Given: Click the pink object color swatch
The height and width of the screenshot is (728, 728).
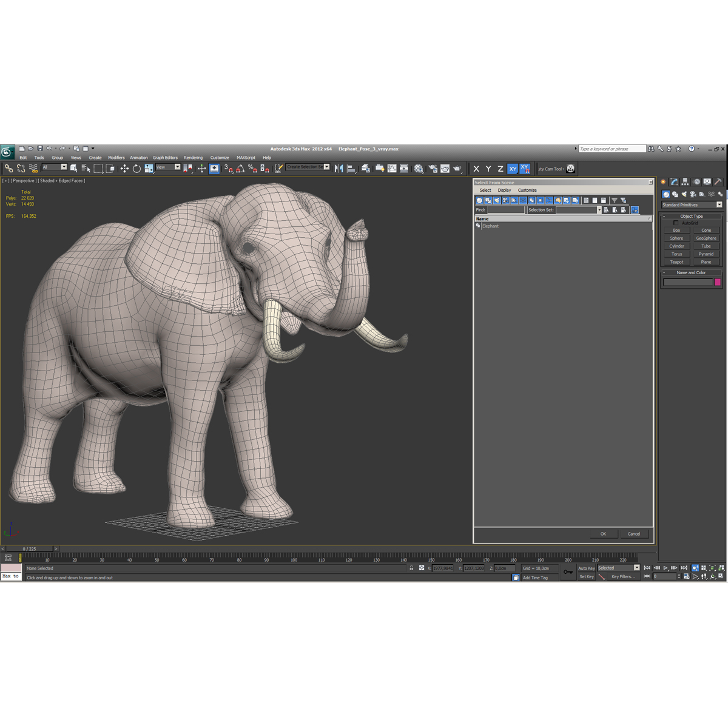Looking at the screenshot, I should tap(718, 282).
